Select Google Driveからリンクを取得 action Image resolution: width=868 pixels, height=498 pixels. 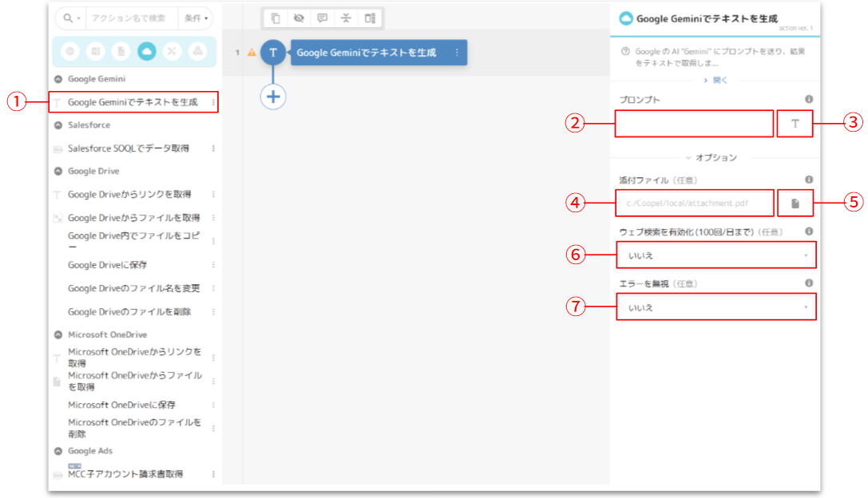pyautogui.click(x=129, y=194)
